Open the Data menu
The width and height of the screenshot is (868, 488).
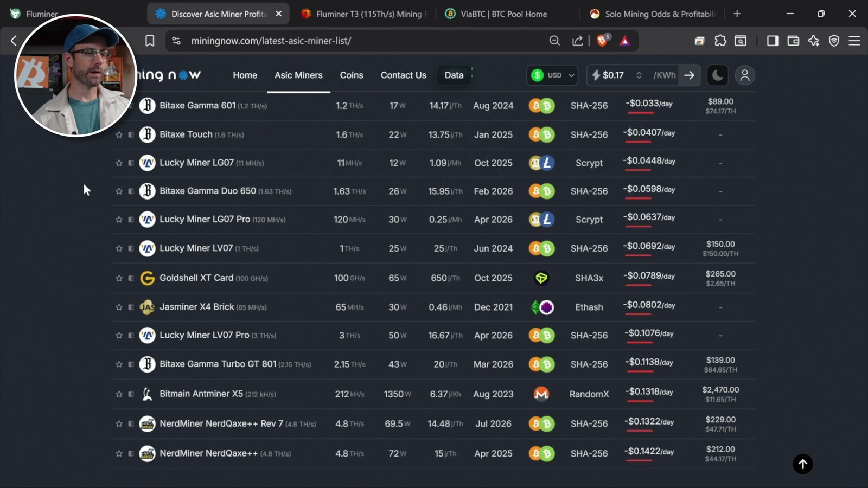coord(454,75)
